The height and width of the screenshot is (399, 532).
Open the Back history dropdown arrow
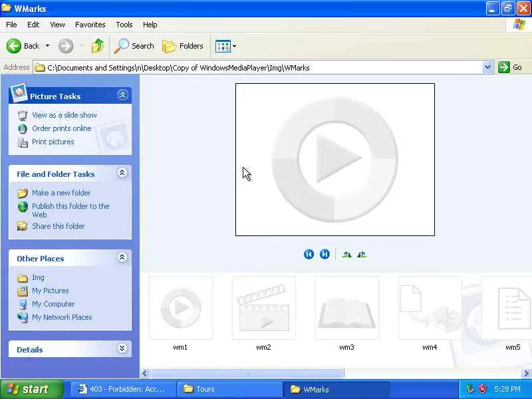click(47, 46)
